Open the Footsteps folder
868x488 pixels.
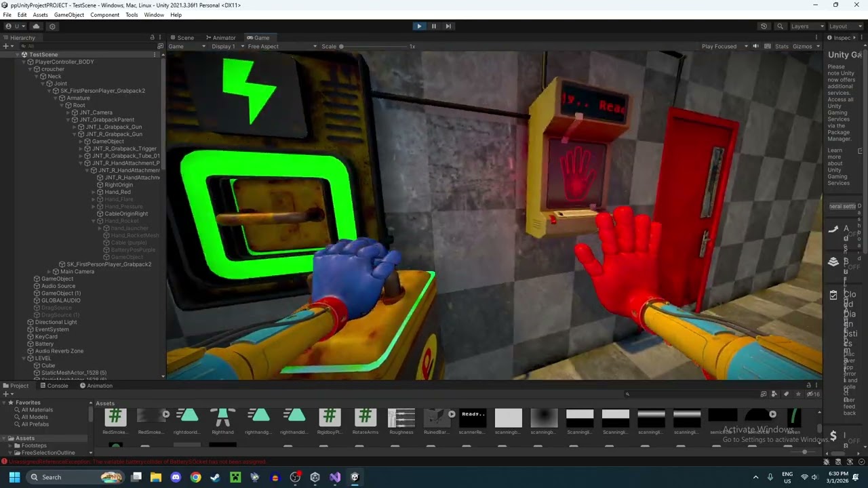point(33,445)
